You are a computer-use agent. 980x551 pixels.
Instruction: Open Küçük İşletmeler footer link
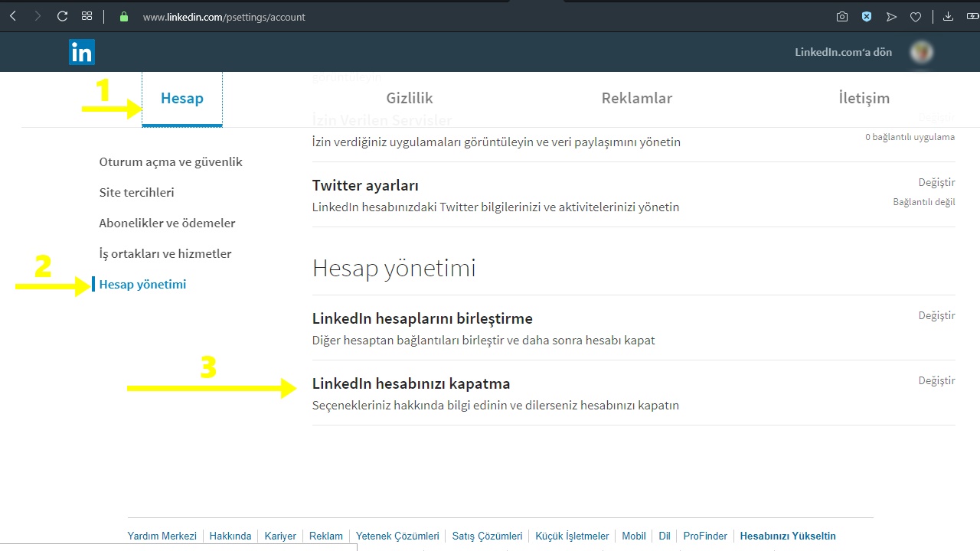click(572, 536)
